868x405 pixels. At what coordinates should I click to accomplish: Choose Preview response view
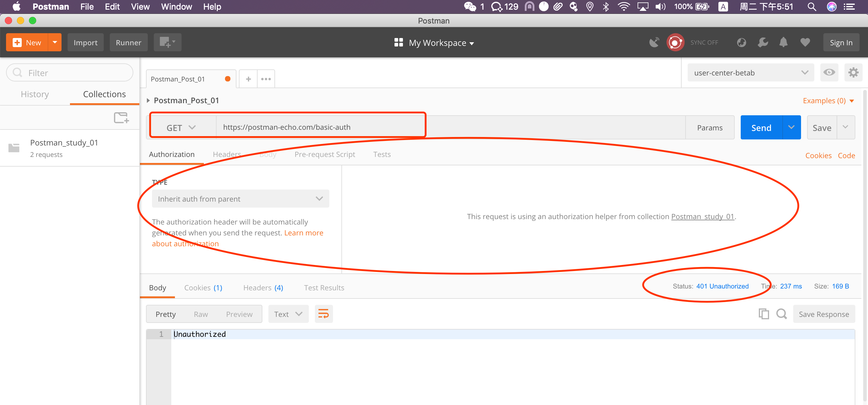pyautogui.click(x=239, y=314)
